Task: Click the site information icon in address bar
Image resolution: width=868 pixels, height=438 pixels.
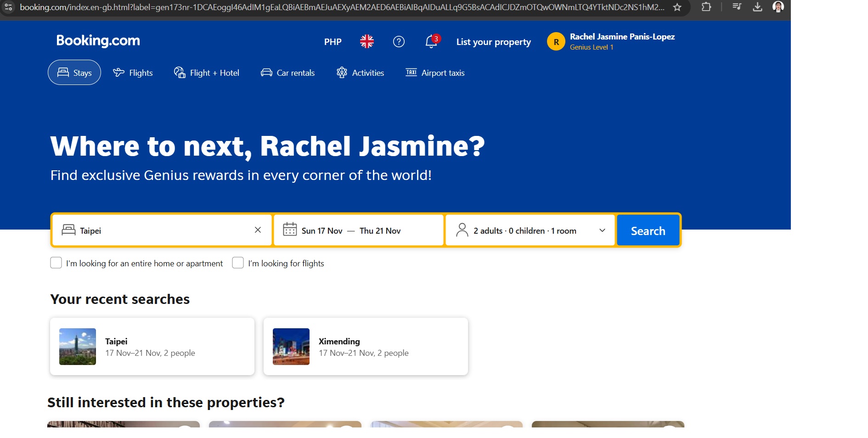Action: tap(8, 7)
